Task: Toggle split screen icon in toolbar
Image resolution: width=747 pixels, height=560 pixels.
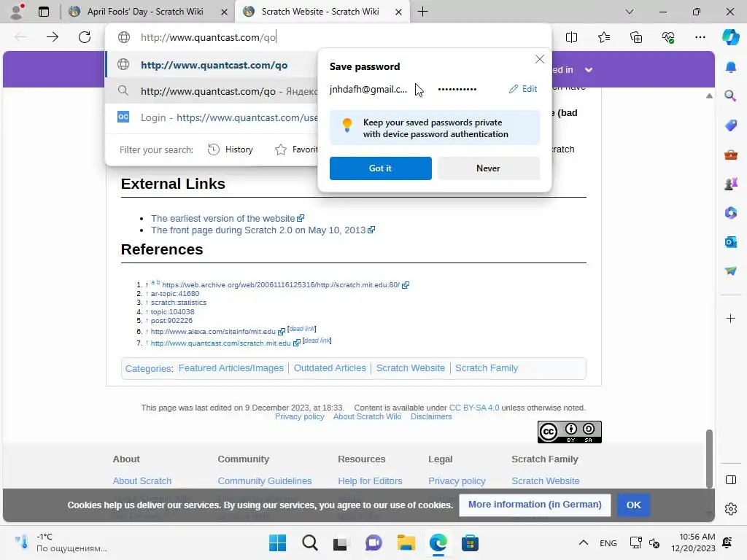Action: click(x=571, y=37)
